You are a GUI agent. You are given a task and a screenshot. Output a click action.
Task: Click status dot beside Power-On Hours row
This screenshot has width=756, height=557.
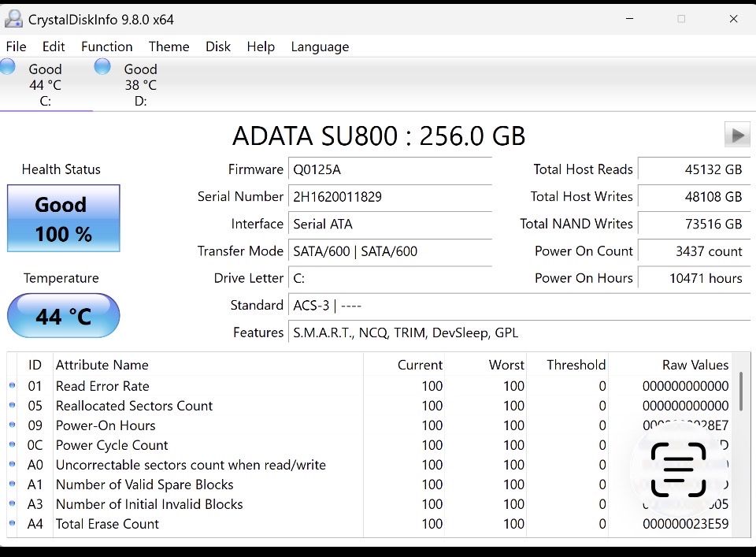pos(13,425)
